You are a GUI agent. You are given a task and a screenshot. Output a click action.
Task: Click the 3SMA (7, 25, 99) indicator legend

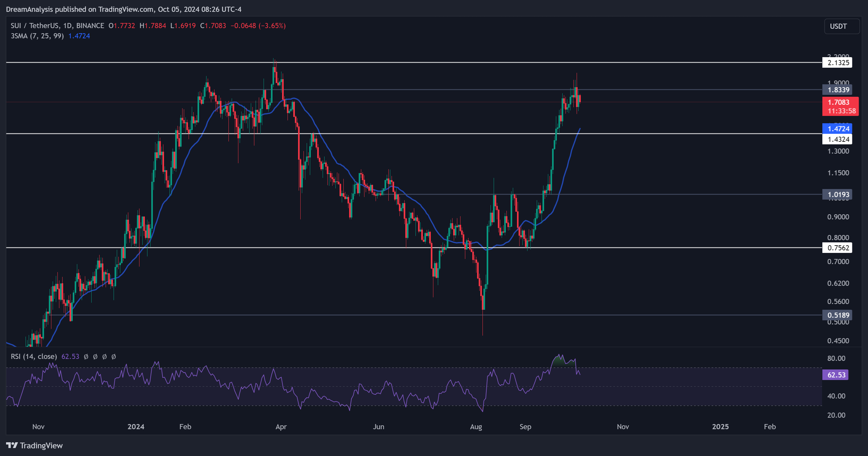[37, 36]
